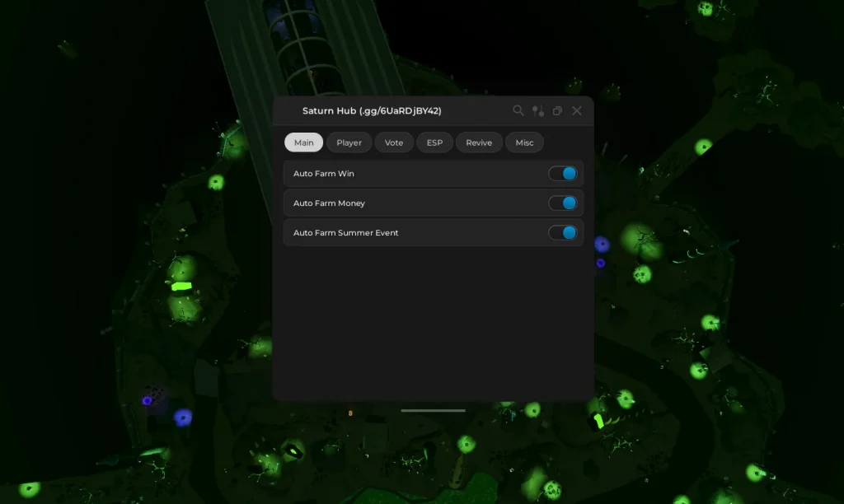The width and height of the screenshot is (844, 504).
Task: Switch to the Player tab
Action: (349, 142)
